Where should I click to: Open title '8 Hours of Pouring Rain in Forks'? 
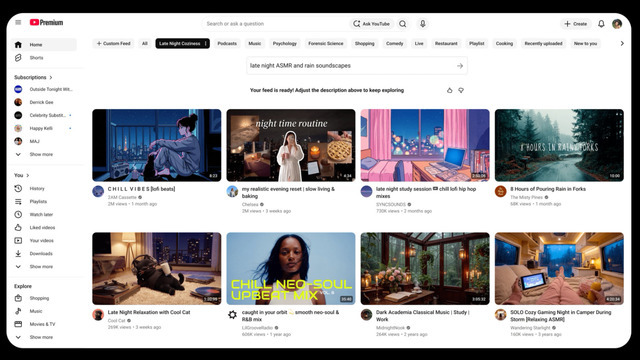point(548,189)
